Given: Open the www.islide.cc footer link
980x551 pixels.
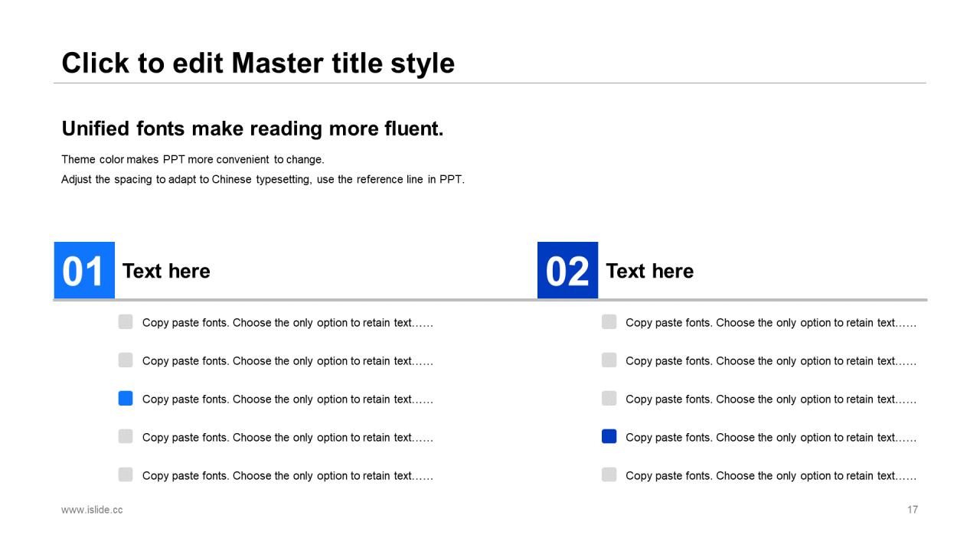Looking at the screenshot, I should click(x=92, y=510).
